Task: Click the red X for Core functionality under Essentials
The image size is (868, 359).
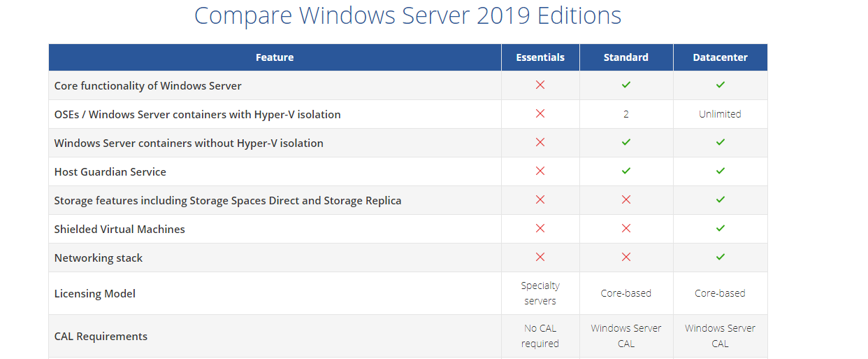Action: pyautogui.click(x=540, y=85)
